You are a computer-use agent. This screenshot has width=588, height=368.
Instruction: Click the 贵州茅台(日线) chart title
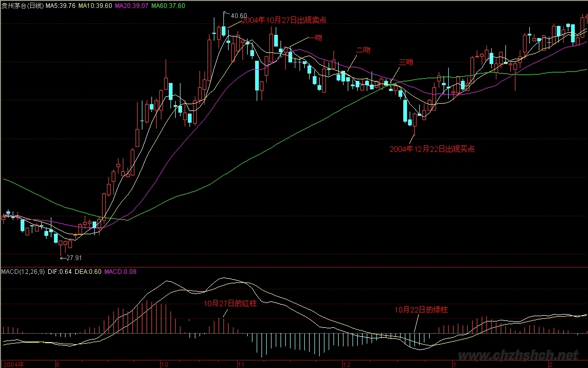click(22, 5)
